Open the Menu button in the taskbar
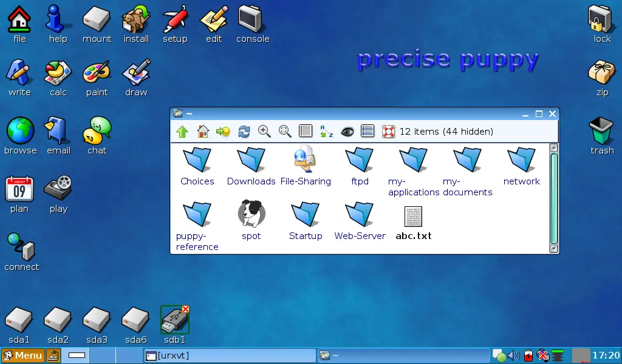The height and width of the screenshot is (364, 622). click(22, 356)
